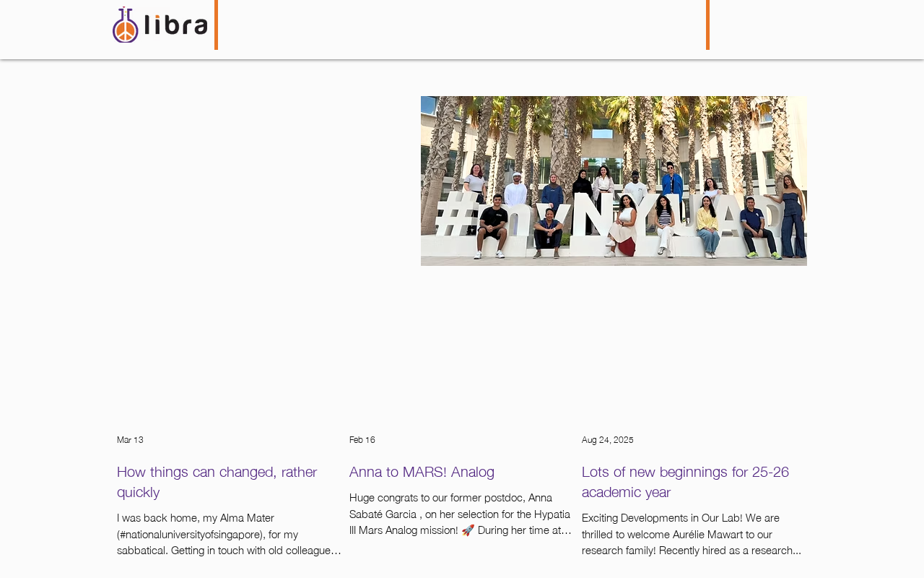Screen dimensions: 924x578
Task: Click the 'Huge congrats to our former postdoc' text
Action: [x=437, y=498]
